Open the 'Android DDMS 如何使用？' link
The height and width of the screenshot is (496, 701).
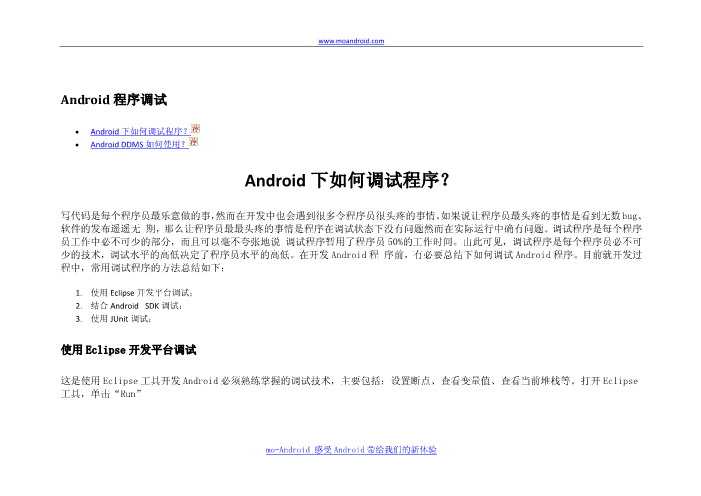(139, 144)
